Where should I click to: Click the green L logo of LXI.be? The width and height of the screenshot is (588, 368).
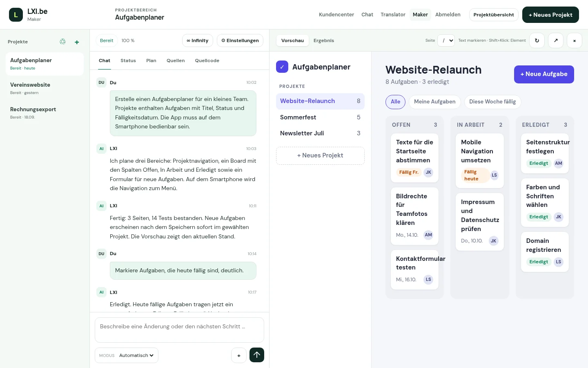pyautogui.click(x=16, y=15)
